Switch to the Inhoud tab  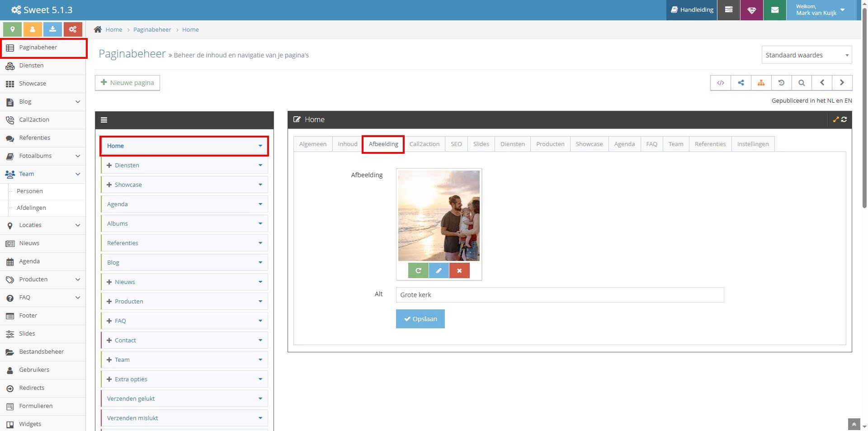[347, 144]
